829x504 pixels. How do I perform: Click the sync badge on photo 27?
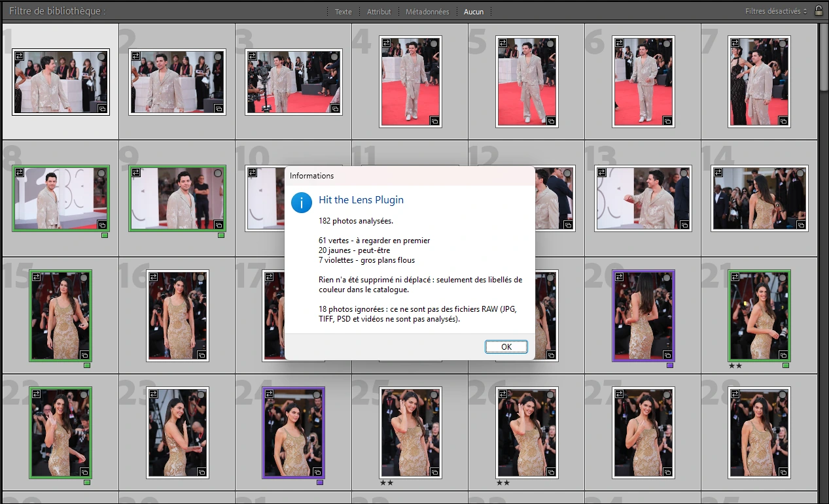click(620, 394)
